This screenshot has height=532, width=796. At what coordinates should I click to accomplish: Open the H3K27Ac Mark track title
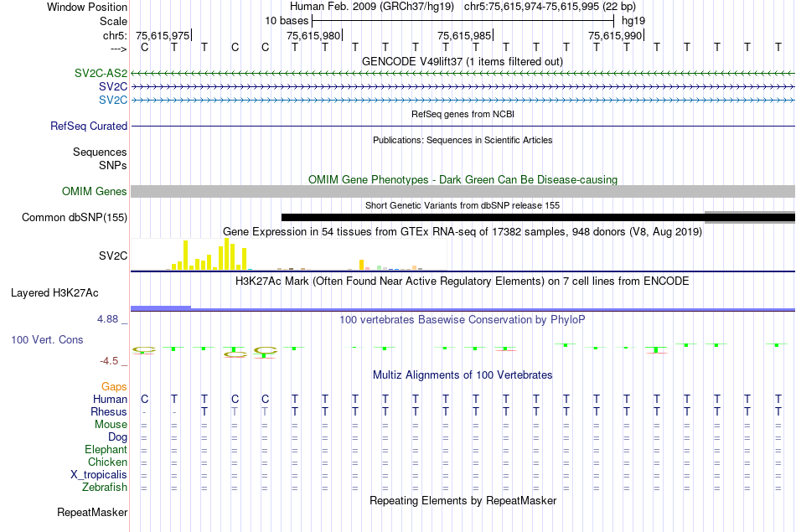pyautogui.click(x=462, y=281)
